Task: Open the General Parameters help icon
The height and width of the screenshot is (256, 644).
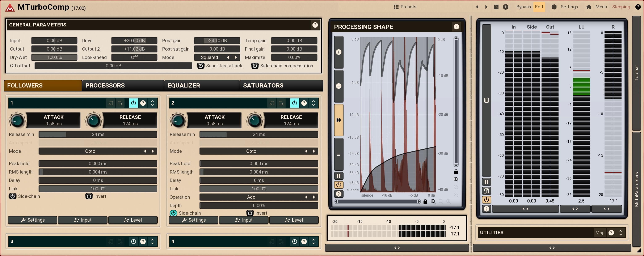Action: (315, 25)
